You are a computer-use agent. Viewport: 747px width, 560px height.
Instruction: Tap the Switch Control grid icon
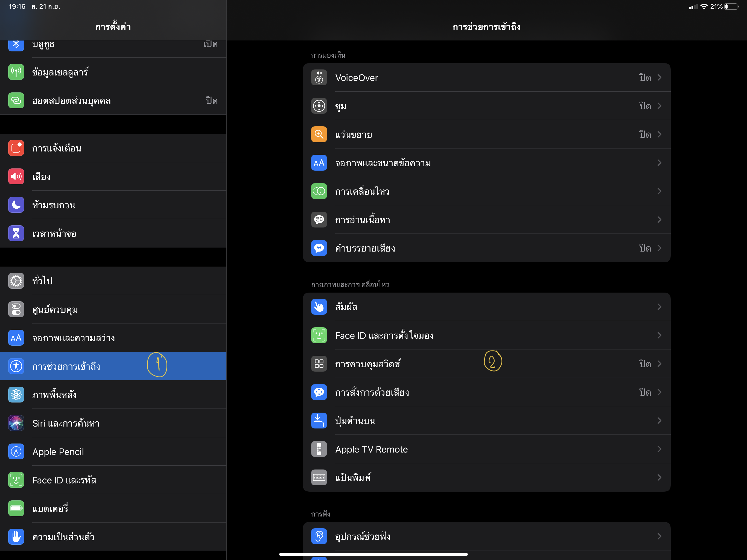pos(319,364)
